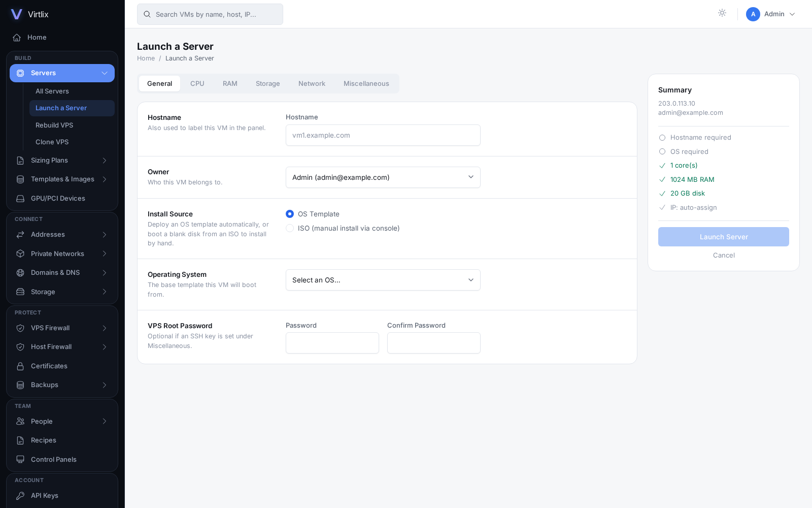Click the Recipes file icon

(20, 440)
